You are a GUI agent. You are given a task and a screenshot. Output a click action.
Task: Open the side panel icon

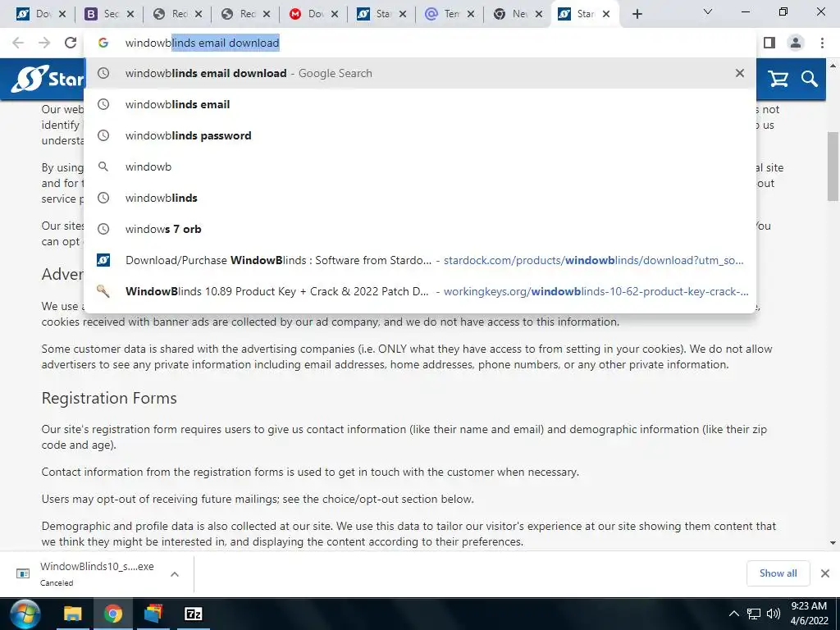click(x=769, y=43)
